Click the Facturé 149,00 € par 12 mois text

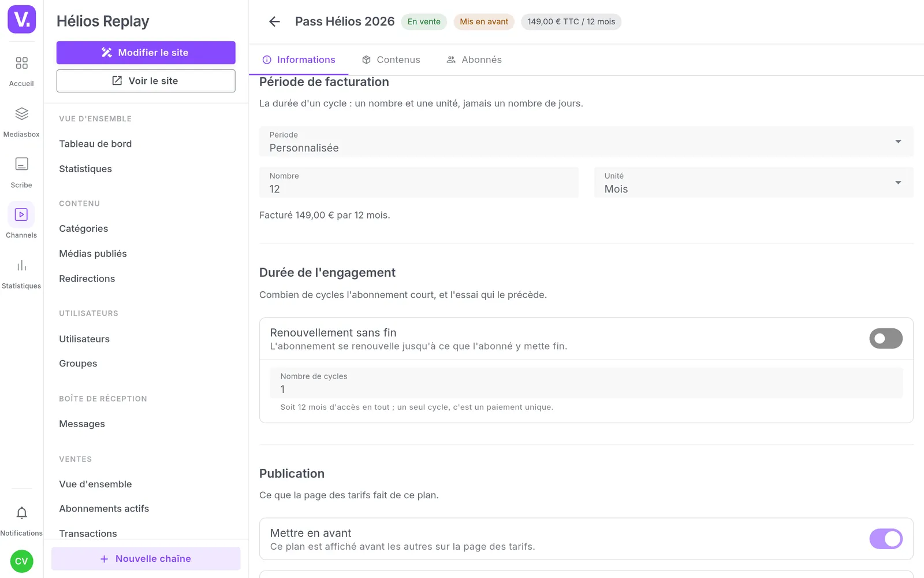(x=325, y=215)
